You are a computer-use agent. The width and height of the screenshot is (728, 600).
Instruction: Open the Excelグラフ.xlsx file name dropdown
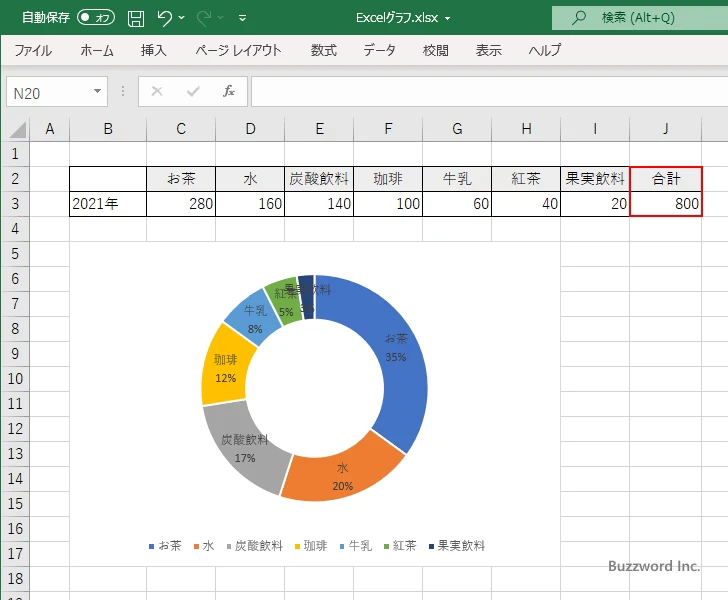[448, 19]
